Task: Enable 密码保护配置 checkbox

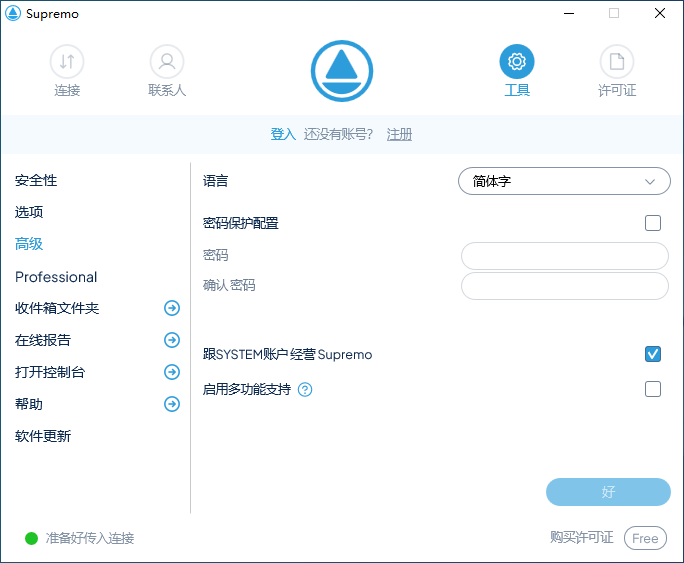Action: (653, 223)
